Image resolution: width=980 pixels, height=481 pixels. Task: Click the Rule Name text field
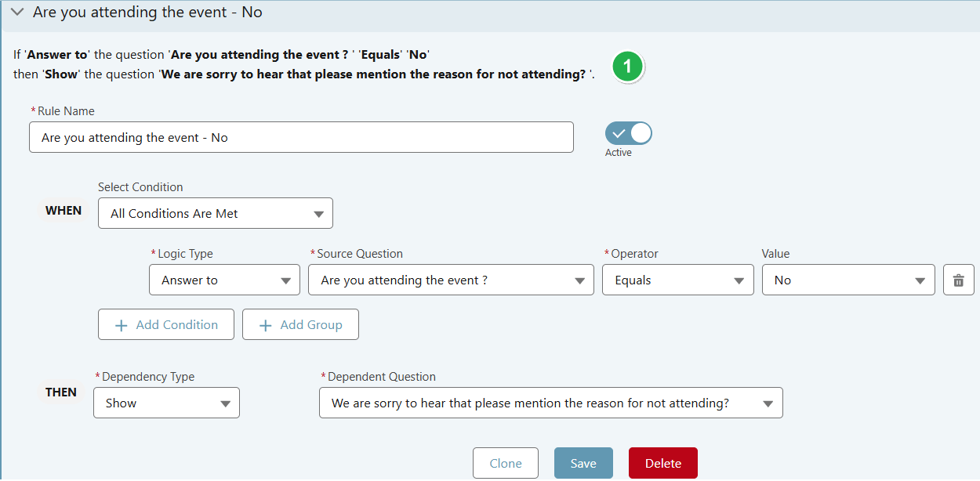click(301, 137)
